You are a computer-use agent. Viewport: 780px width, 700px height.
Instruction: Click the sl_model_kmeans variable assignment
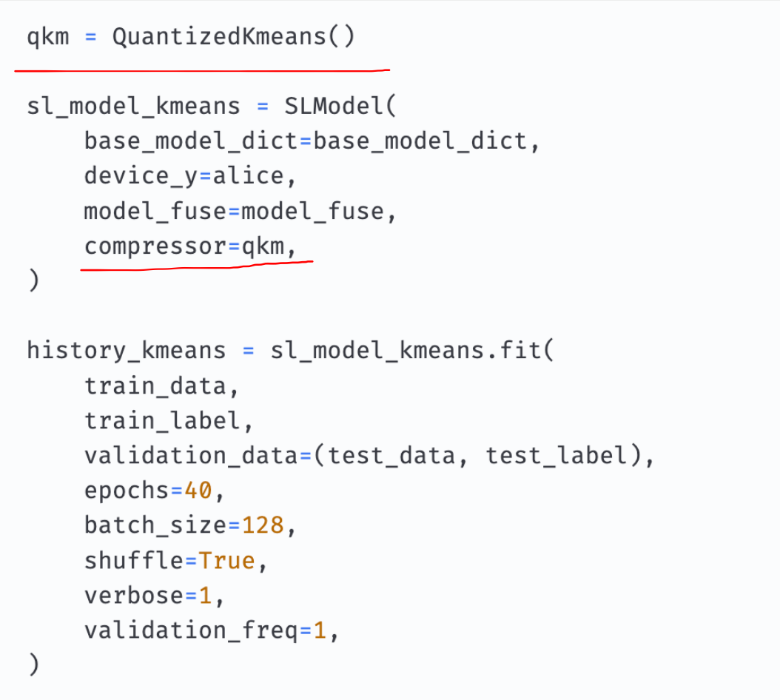133,106
